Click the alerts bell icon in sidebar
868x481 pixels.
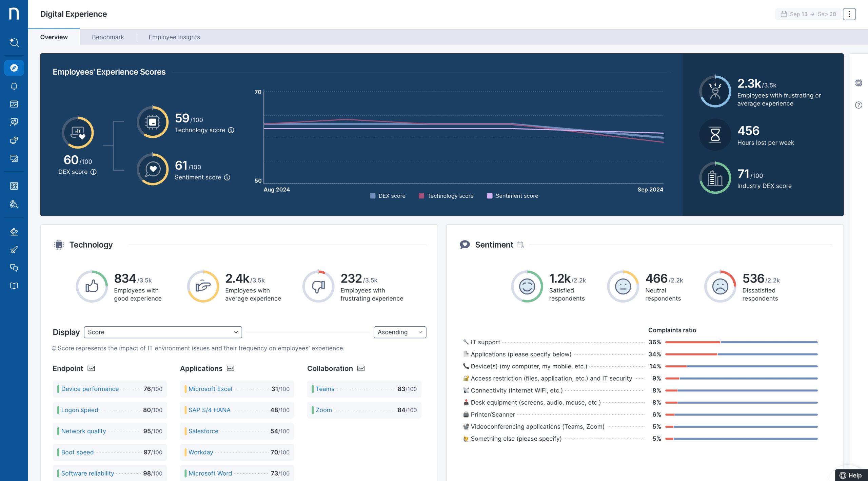tap(14, 86)
